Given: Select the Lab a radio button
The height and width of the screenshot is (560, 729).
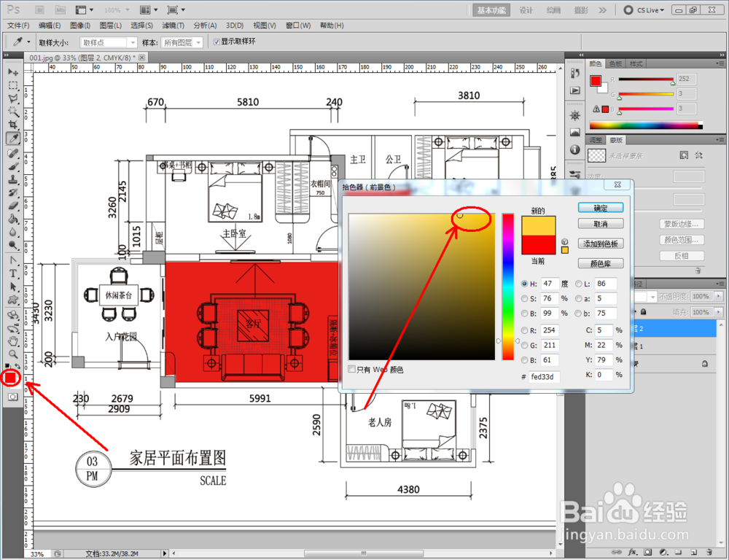Looking at the screenshot, I should (x=578, y=299).
